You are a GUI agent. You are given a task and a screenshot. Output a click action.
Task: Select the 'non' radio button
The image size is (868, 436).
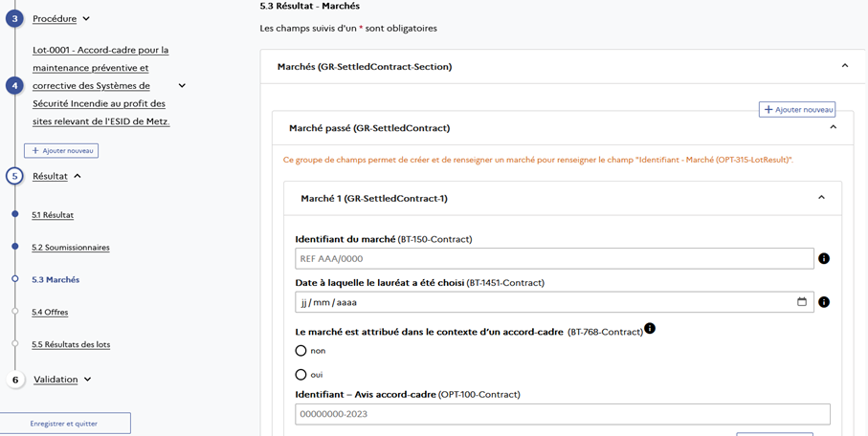coord(300,350)
